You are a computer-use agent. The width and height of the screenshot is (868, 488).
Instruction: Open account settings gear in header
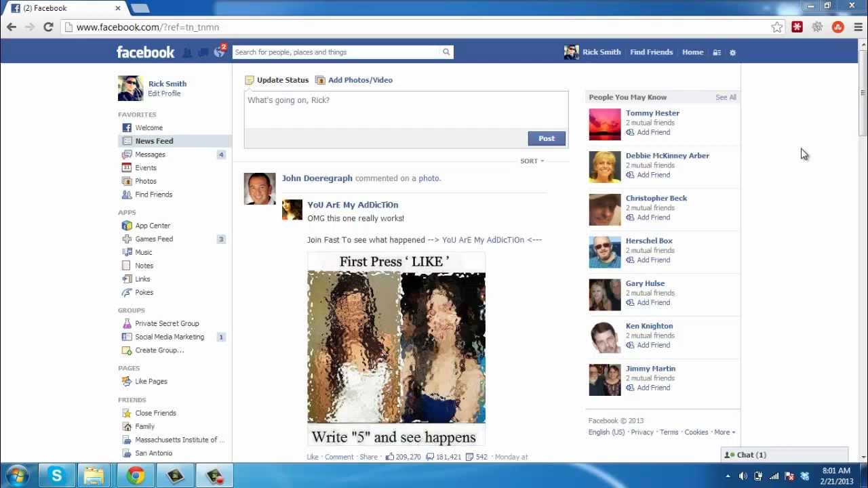(x=732, y=52)
